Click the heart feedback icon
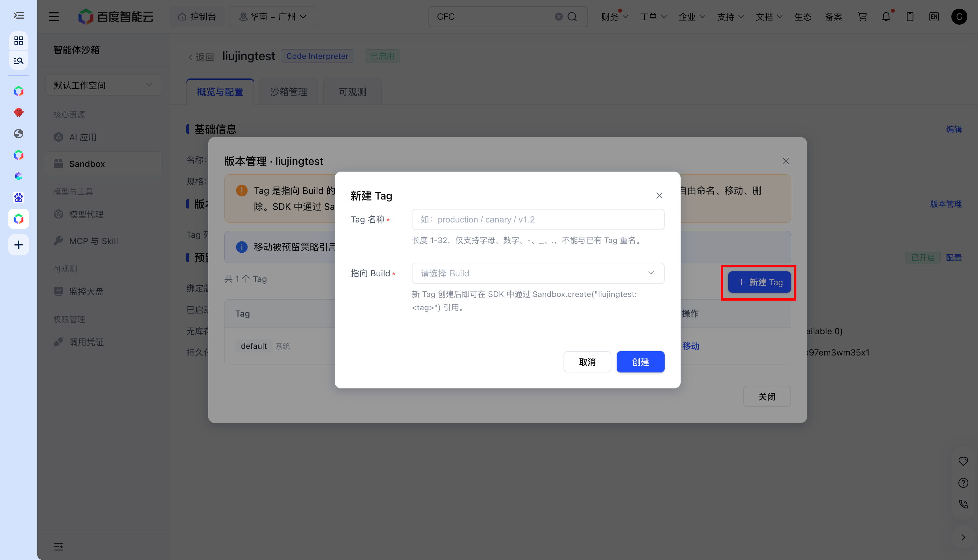The image size is (978, 560). 963,461
